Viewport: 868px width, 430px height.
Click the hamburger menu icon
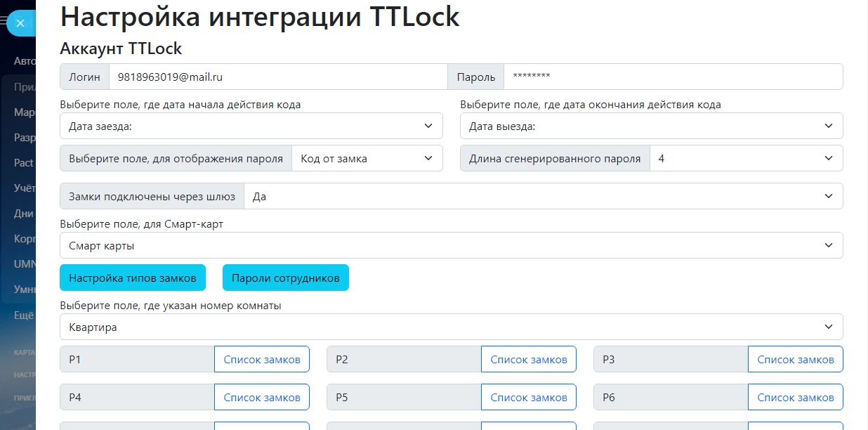3,23
